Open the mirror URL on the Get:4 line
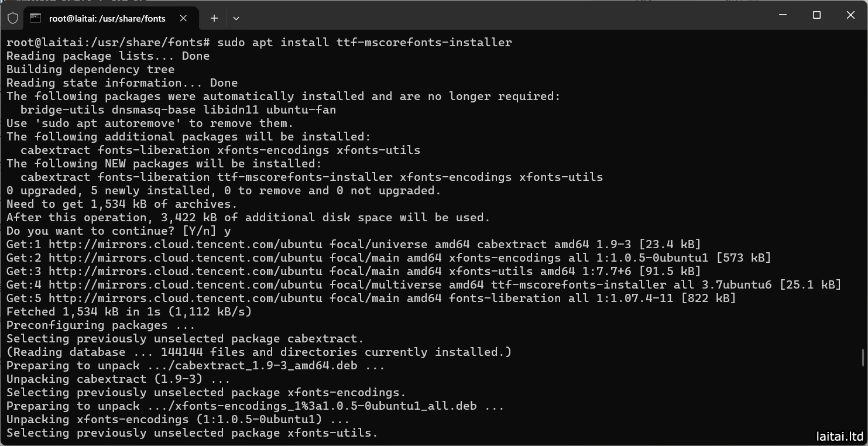 pyautogui.click(x=185, y=284)
